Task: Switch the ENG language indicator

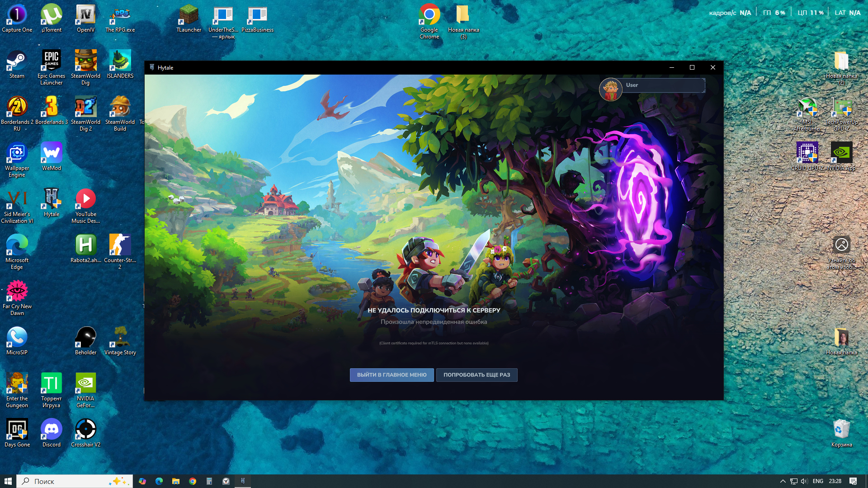Action: tap(817, 481)
